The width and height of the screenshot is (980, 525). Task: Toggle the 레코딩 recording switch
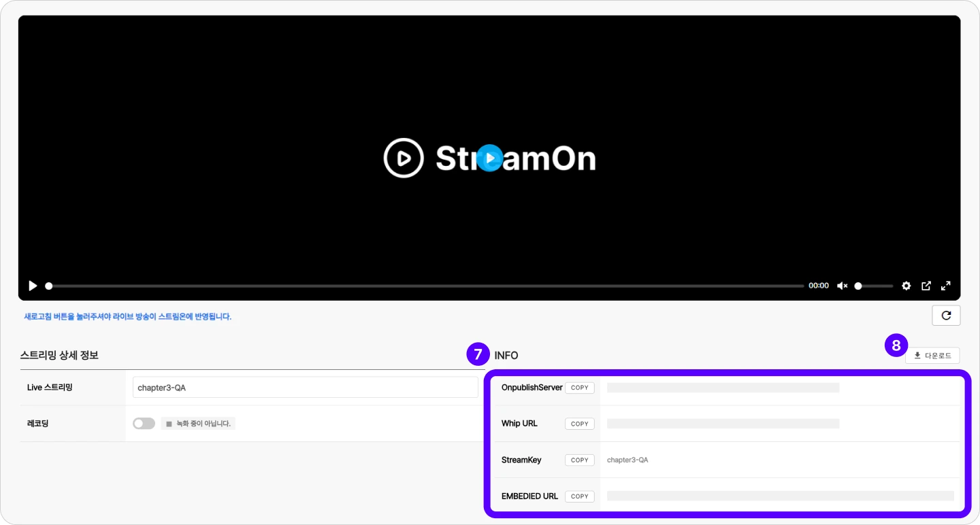[x=144, y=424]
